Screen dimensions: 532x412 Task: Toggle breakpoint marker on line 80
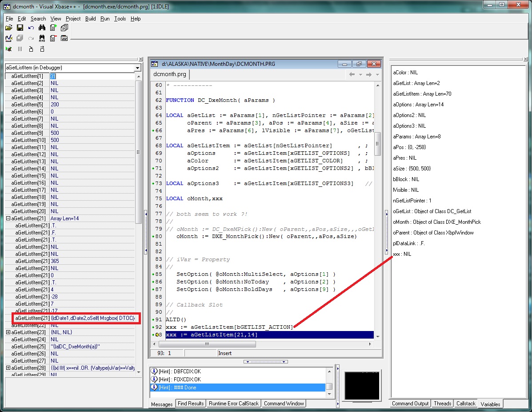pyautogui.click(x=153, y=237)
